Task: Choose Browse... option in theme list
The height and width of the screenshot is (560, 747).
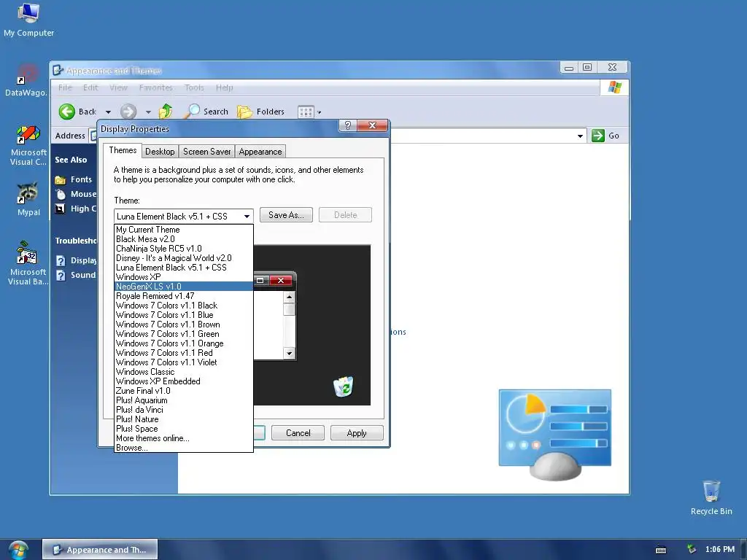Action: [x=183, y=448]
